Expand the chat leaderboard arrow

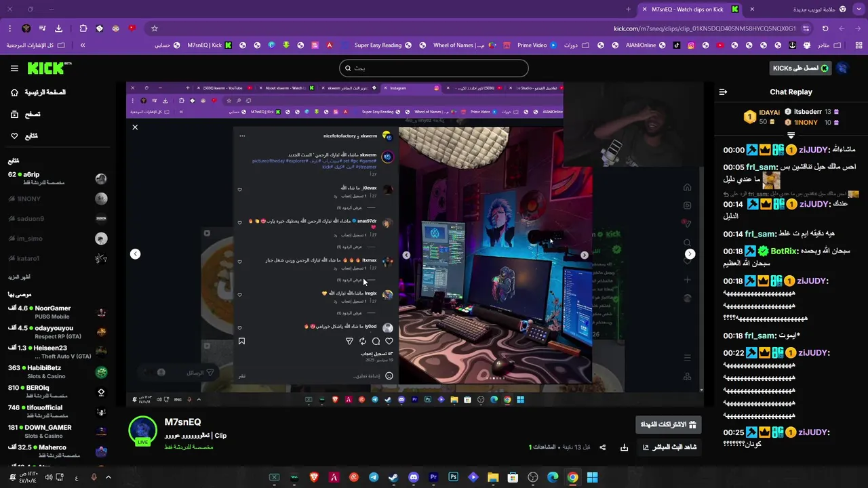point(791,135)
